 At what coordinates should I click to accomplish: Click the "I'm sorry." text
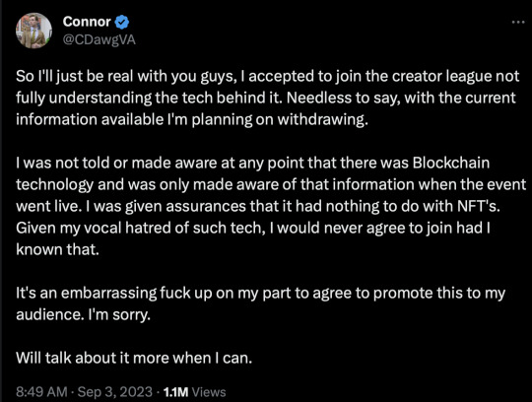(x=119, y=315)
